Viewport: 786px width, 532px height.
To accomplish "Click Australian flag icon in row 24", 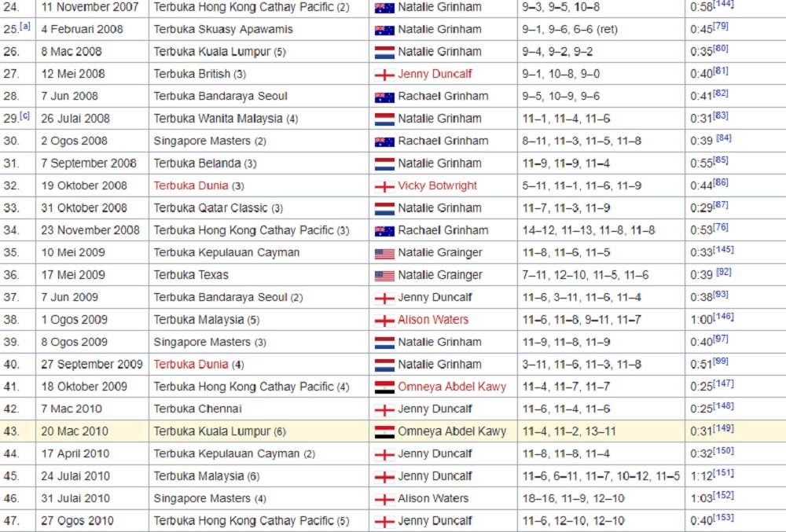I will [384, 8].
